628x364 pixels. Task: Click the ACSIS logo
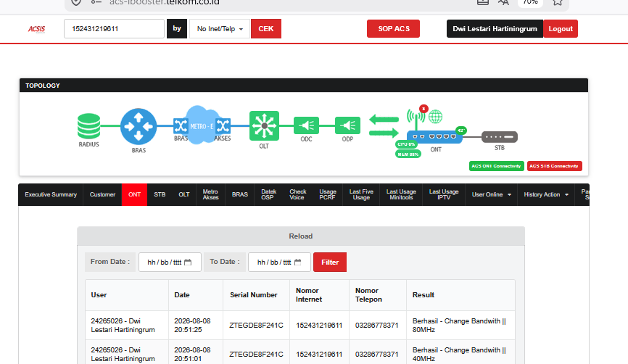(x=36, y=29)
